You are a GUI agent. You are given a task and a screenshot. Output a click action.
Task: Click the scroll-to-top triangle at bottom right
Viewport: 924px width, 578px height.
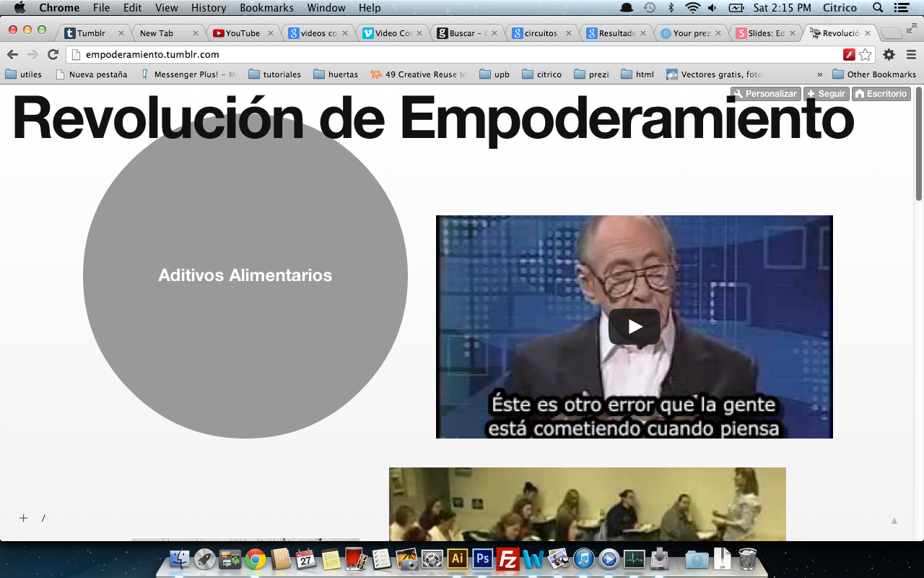pos(894,520)
